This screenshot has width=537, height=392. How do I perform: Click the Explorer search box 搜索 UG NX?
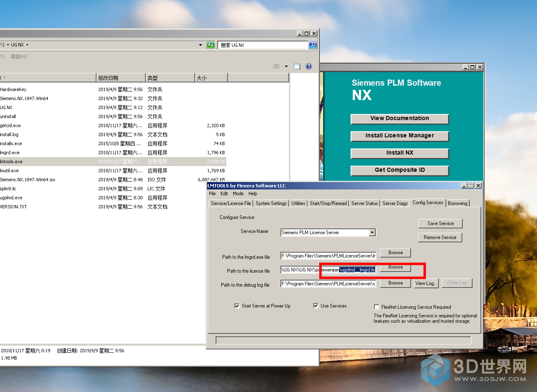[x=263, y=45]
